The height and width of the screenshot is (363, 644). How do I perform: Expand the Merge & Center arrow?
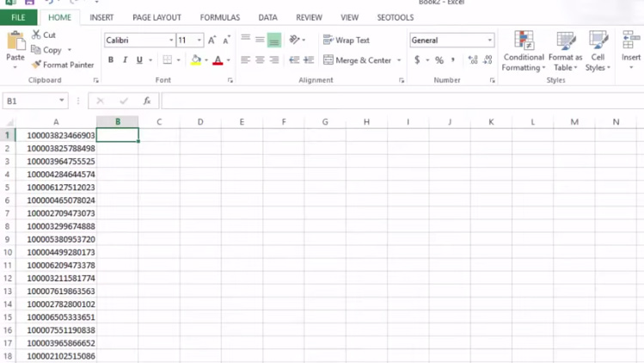pyautogui.click(x=399, y=60)
